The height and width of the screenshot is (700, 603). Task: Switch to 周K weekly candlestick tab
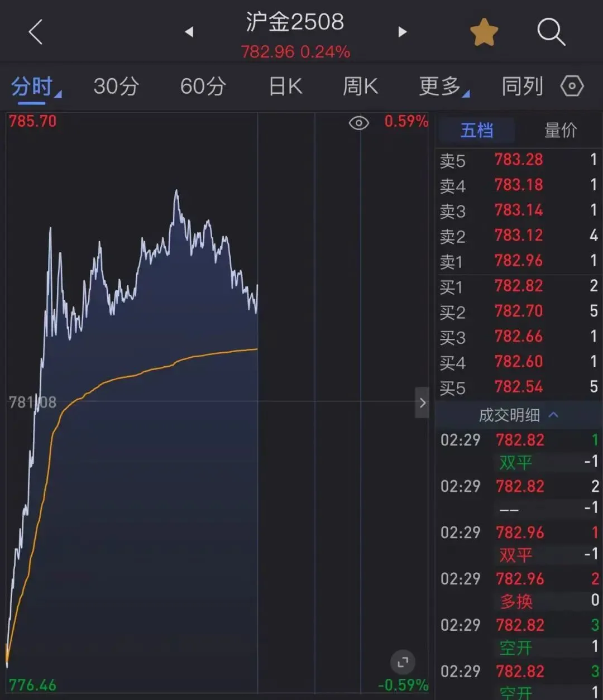click(360, 87)
